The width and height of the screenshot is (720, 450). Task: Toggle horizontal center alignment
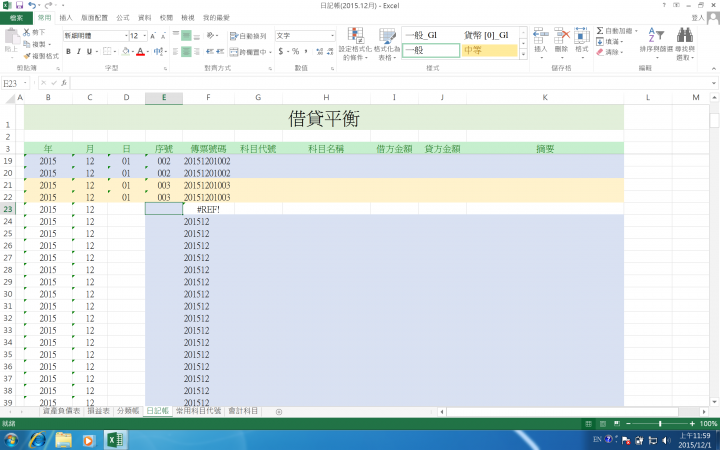pyautogui.click(x=186, y=51)
